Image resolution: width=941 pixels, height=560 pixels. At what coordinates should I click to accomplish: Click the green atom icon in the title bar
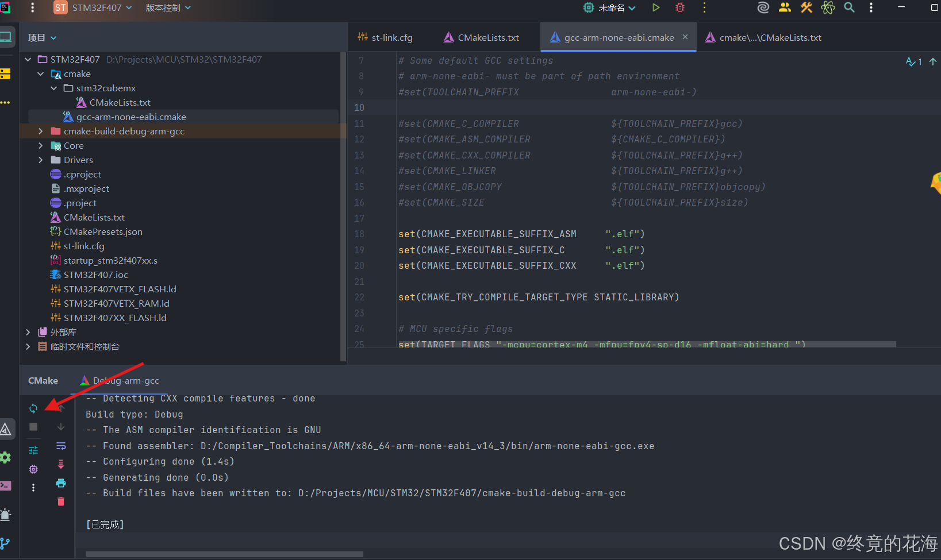(828, 7)
